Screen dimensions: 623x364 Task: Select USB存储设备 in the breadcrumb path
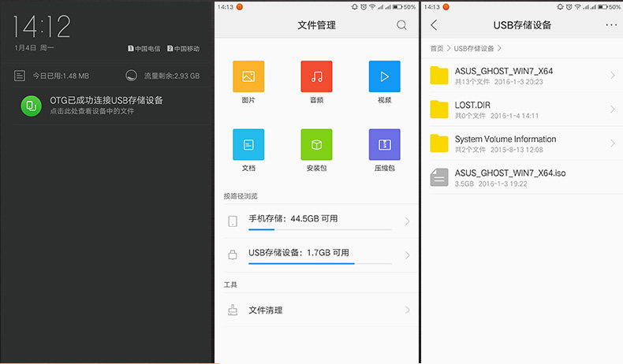coord(474,48)
